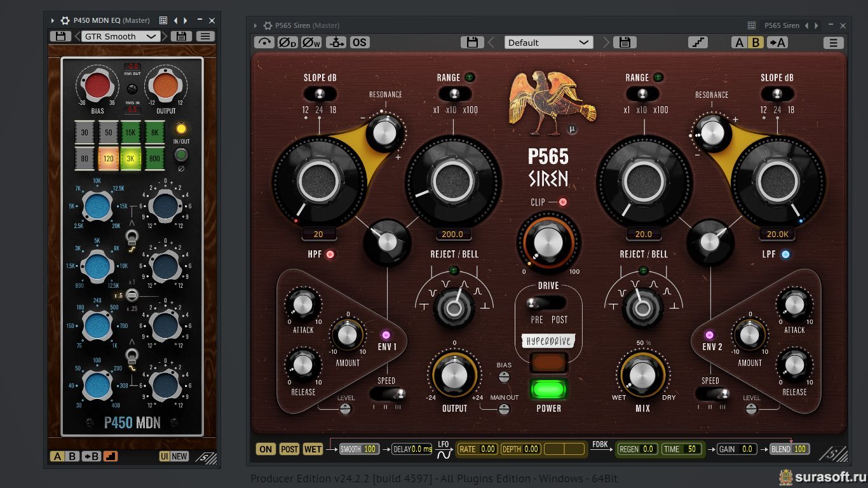Screen dimensions: 868x488
Task: Expand the P565 Siren title arrow
Action: coord(255,25)
